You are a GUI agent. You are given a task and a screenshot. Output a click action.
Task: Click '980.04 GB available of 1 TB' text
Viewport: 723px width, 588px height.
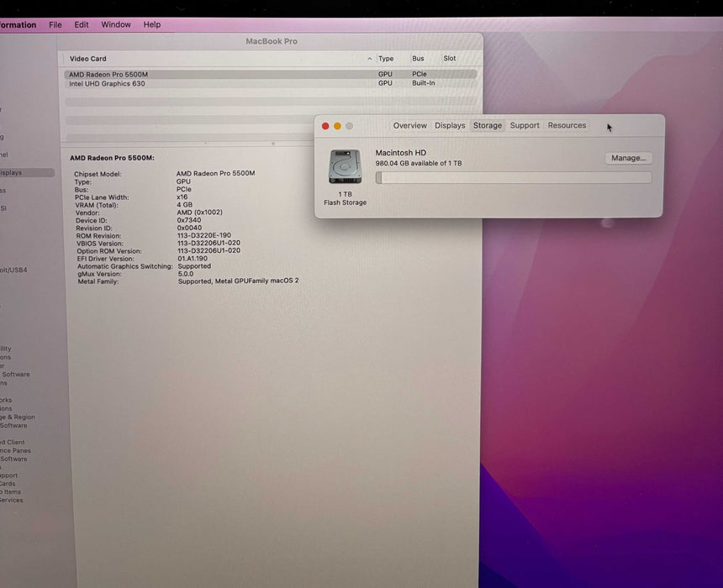[418, 163]
